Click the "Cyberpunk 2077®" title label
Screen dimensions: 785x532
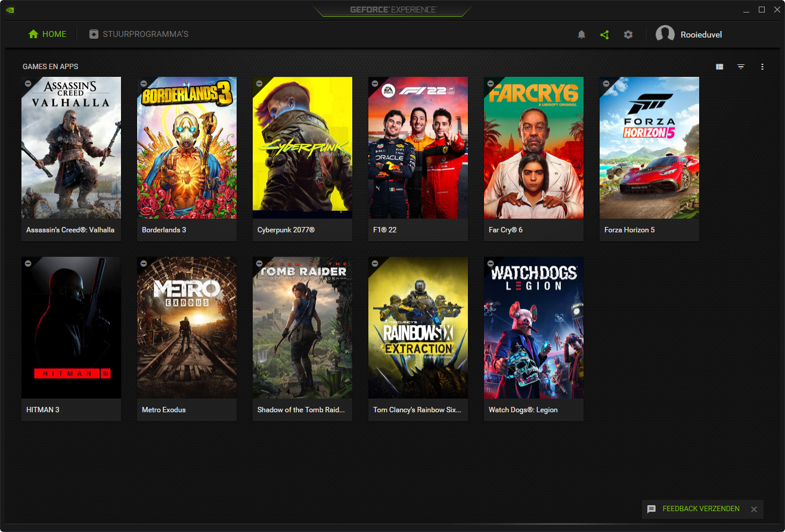286,230
